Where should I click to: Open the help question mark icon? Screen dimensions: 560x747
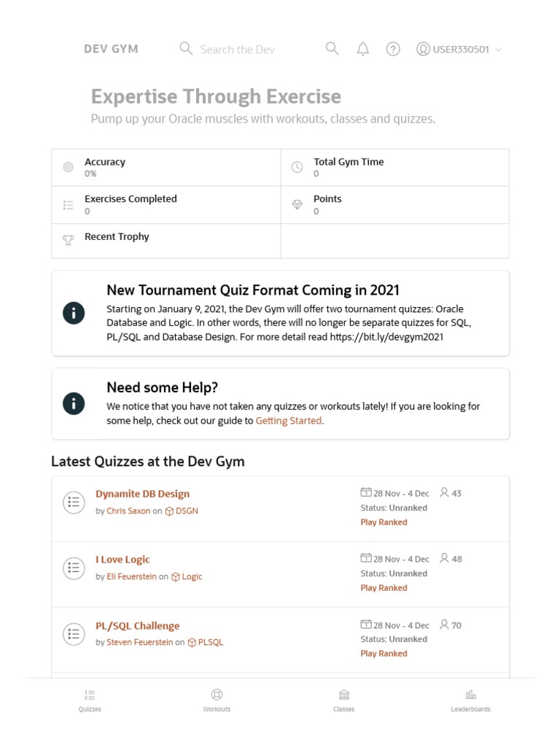coord(393,49)
